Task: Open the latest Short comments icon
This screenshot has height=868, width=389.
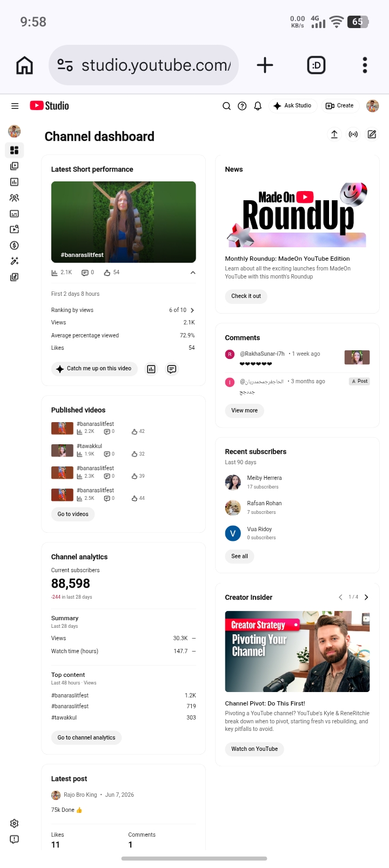Action: (x=172, y=369)
